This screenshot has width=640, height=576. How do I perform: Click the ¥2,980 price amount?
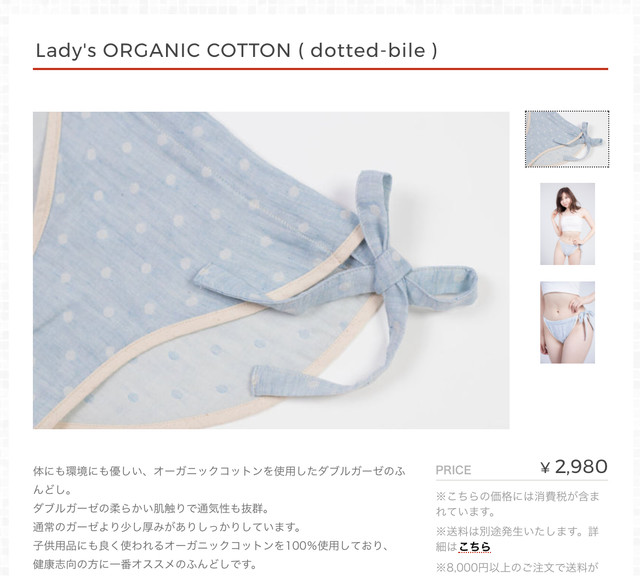pyautogui.click(x=573, y=467)
